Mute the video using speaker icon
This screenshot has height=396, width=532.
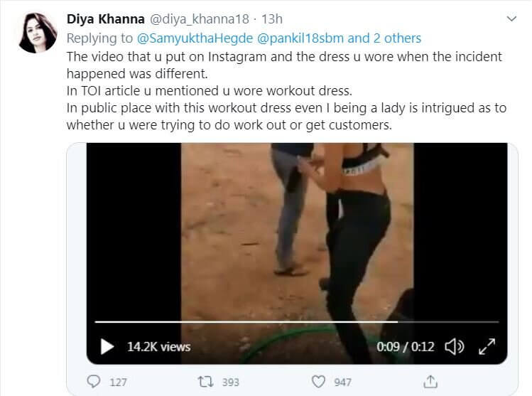[453, 347]
